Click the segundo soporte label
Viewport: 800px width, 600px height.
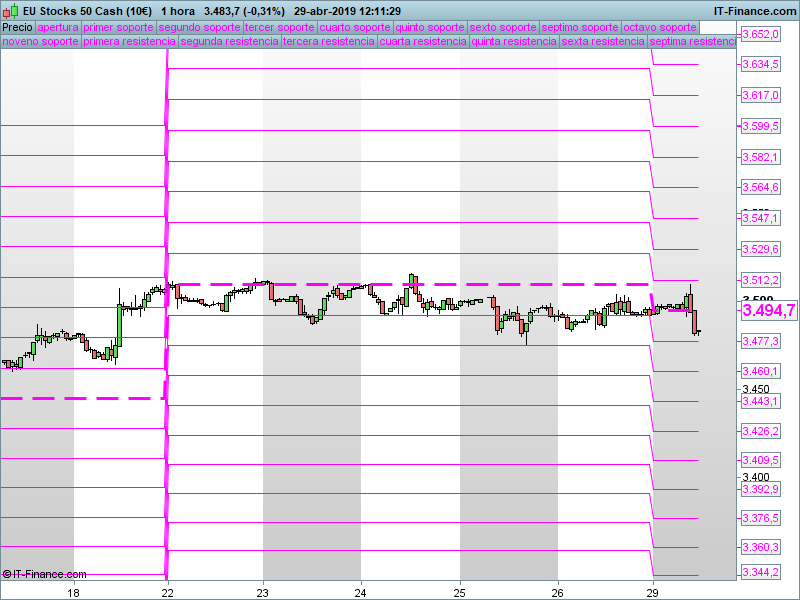pos(199,28)
